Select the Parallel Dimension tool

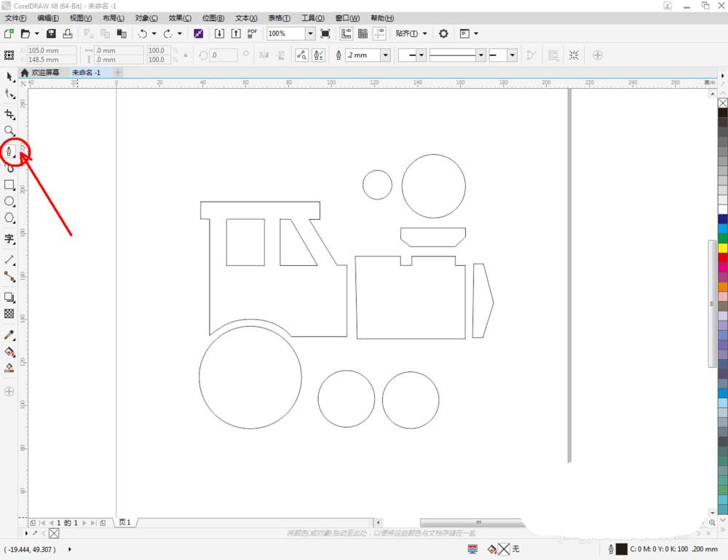tap(9, 259)
